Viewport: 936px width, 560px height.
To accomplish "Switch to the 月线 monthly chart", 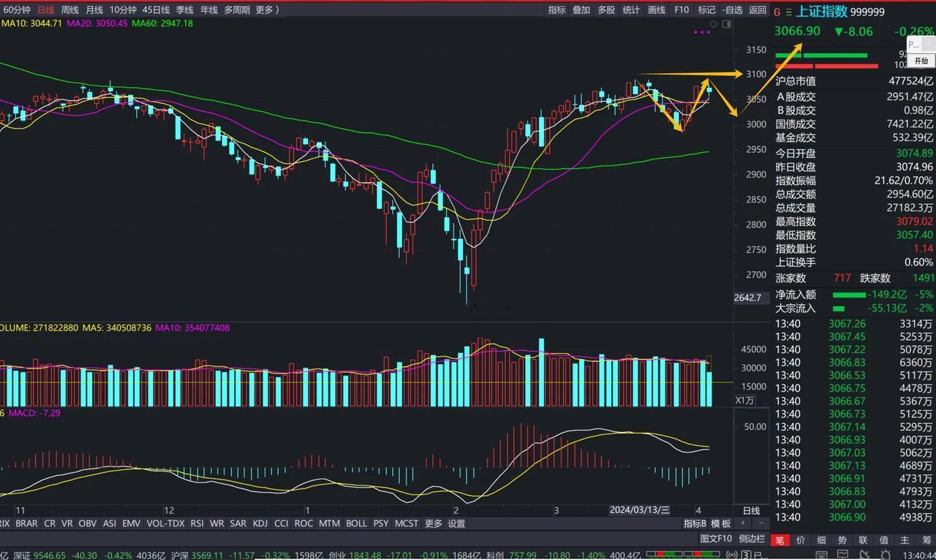I will tap(94, 10).
